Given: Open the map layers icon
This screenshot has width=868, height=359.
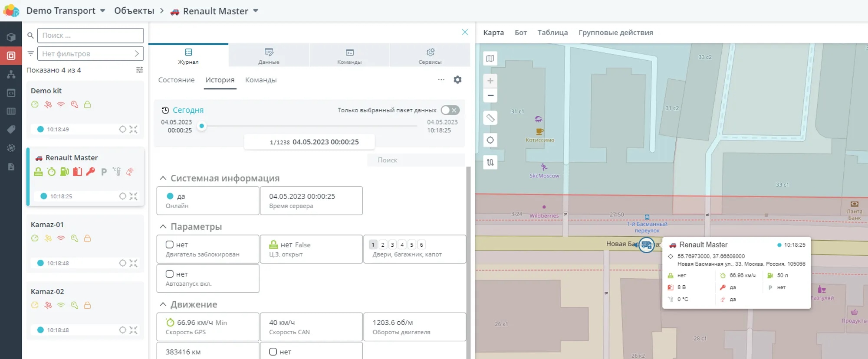Looking at the screenshot, I should pos(490,59).
